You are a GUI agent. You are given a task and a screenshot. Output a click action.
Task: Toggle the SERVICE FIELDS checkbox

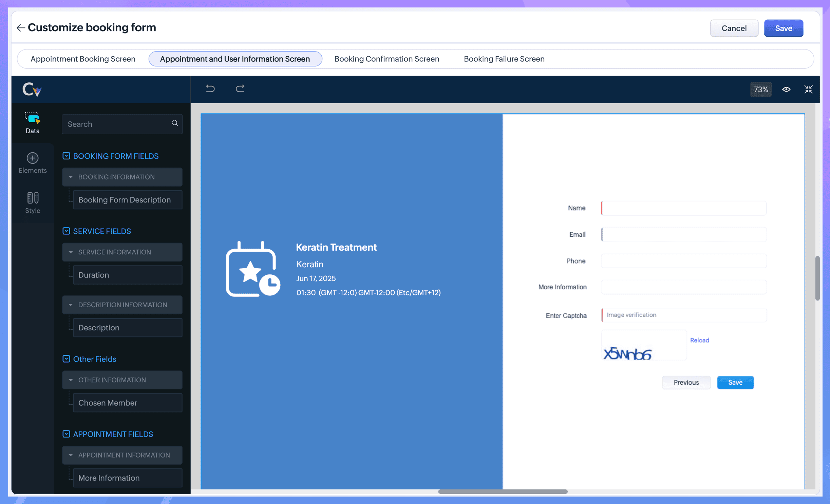pos(66,231)
